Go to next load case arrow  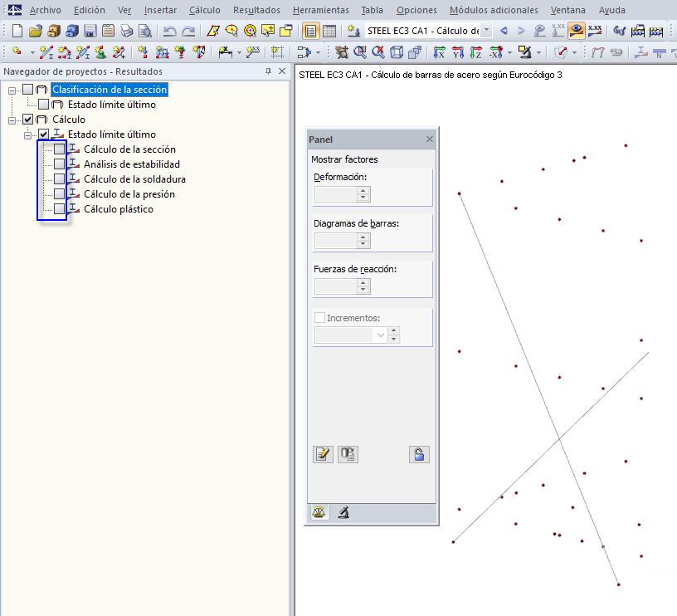click(521, 31)
